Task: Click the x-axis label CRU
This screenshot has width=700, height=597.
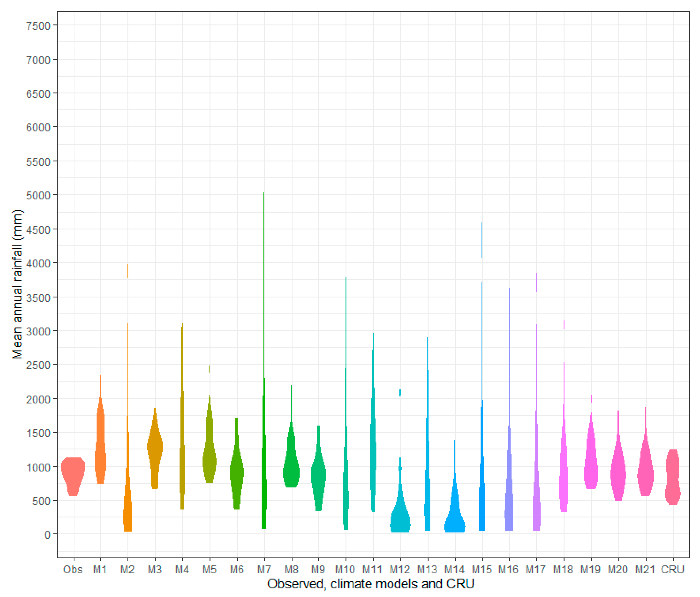Action: (x=672, y=570)
